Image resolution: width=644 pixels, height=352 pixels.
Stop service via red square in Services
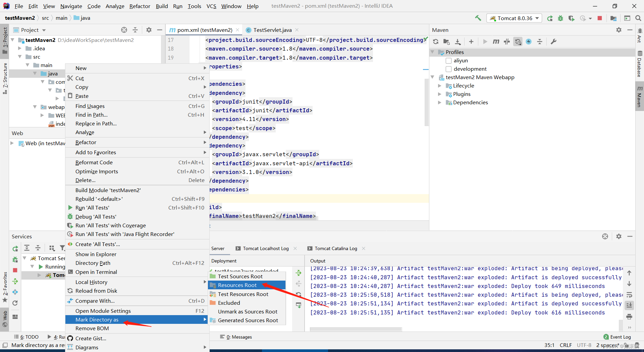[x=15, y=270]
